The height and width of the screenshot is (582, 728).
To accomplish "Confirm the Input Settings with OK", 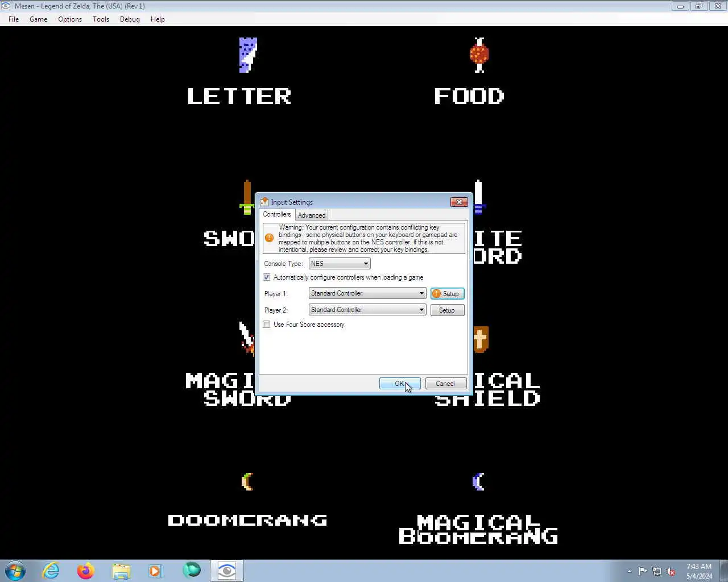I will 400,384.
